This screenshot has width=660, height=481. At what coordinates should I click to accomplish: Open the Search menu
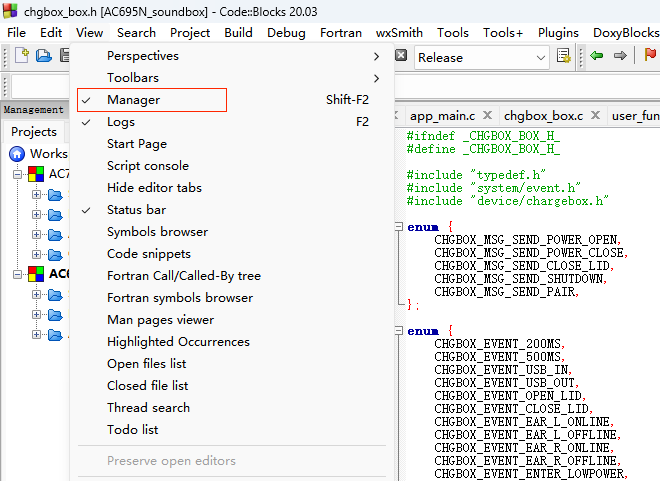pos(136,33)
